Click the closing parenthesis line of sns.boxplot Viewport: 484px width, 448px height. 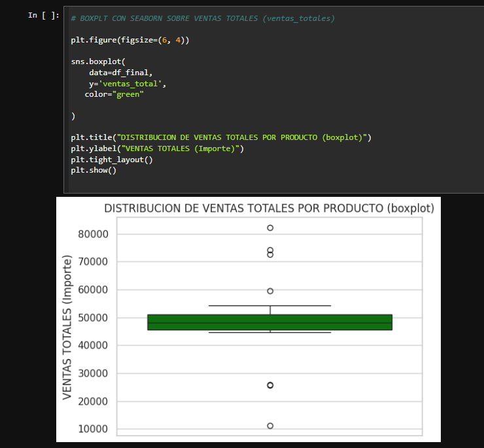coord(73,116)
